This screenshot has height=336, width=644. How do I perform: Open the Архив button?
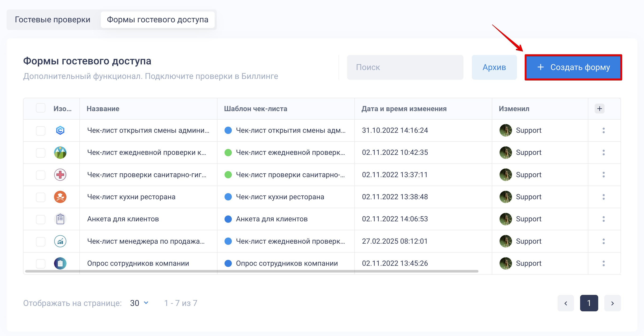pyautogui.click(x=494, y=67)
